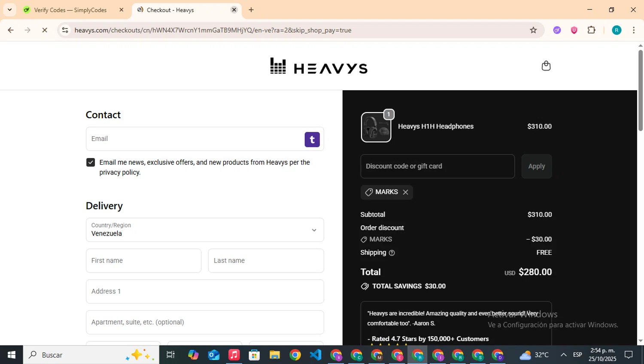Viewport: 644px width, 364px height.
Task: Click the Buscar taskbar search box
Action: coord(91,355)
